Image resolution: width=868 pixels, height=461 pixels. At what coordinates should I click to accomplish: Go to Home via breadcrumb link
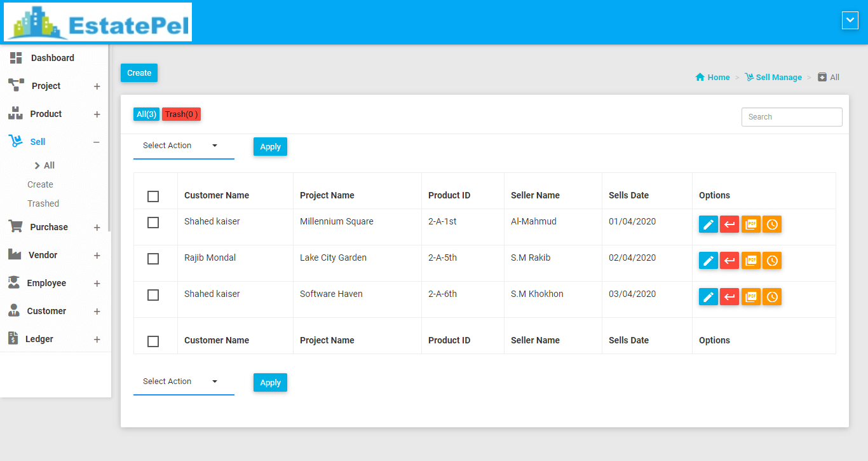point(712,77)
